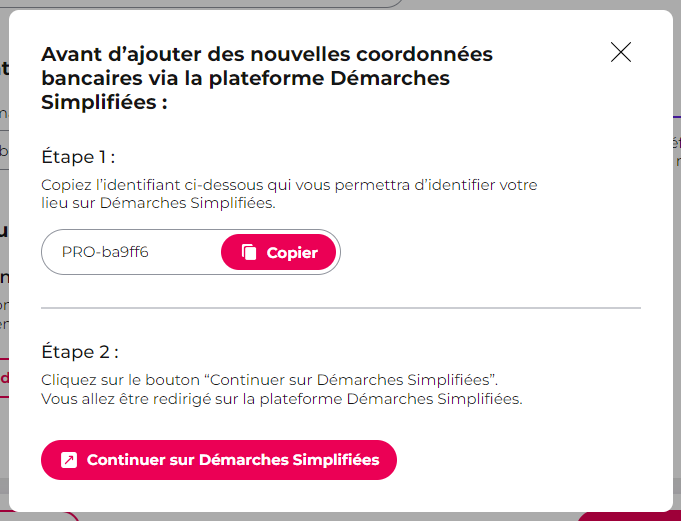
Task: Continue to Démarches Simplifiées via the red button
Action: [219, 460]
